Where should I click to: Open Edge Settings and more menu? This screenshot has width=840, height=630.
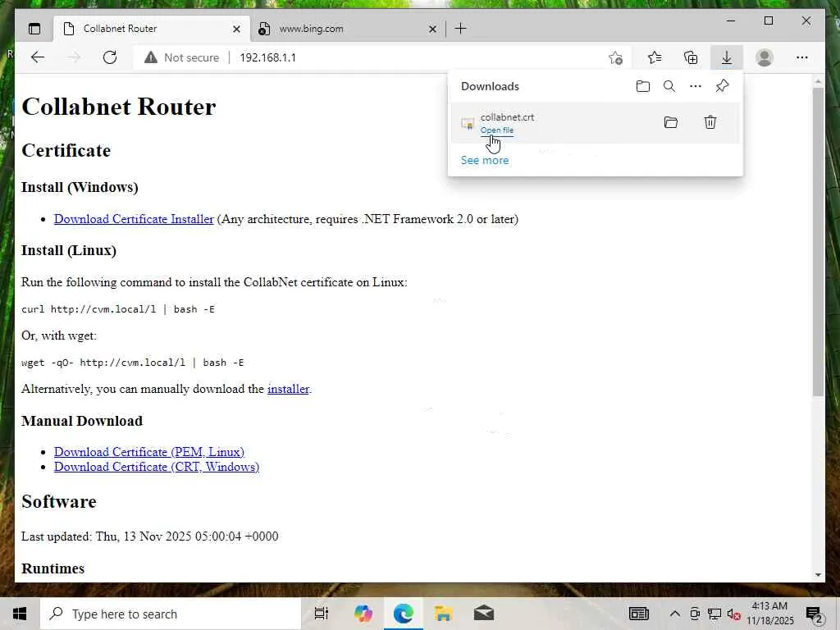click(x=802, y=57)
